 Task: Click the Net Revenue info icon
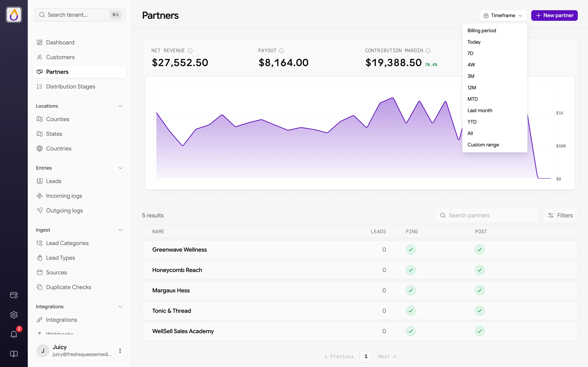tap(190, 51)
